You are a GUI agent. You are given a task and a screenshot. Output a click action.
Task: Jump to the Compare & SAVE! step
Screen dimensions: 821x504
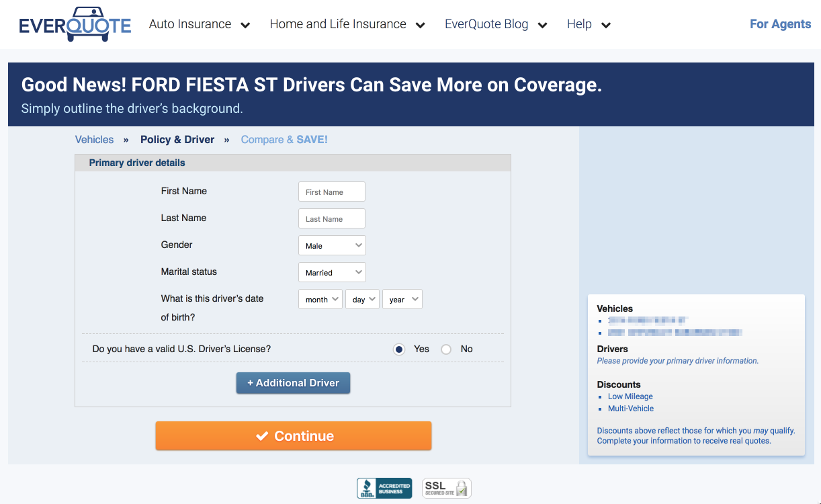284,140
